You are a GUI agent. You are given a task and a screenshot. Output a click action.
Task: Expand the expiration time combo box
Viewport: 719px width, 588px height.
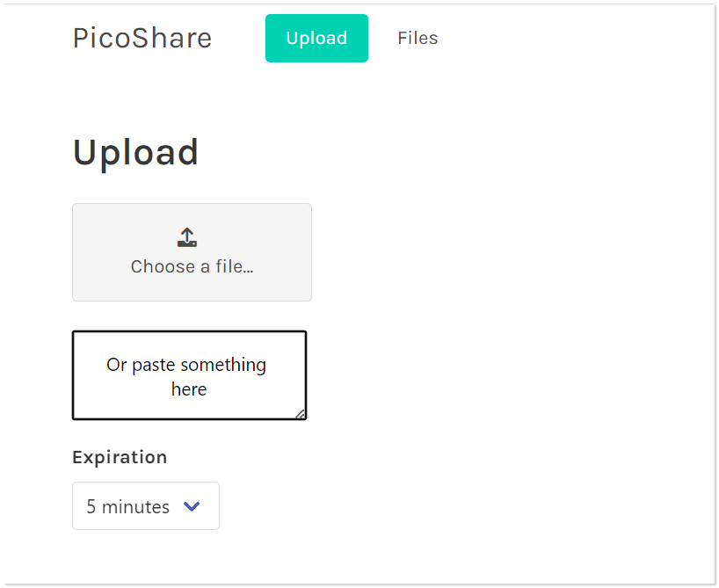146,506
